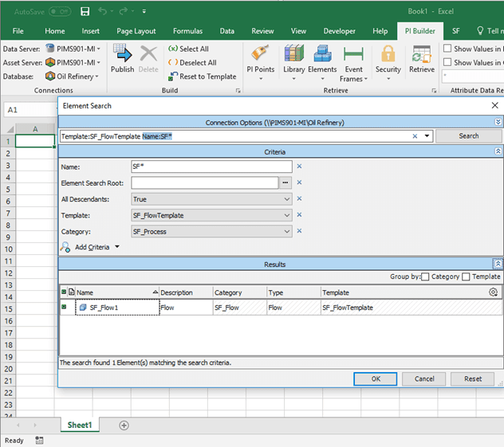Screen dimensions: 504x447
Task: Open the Insert ribbon tab
Action: coord(90,31)
